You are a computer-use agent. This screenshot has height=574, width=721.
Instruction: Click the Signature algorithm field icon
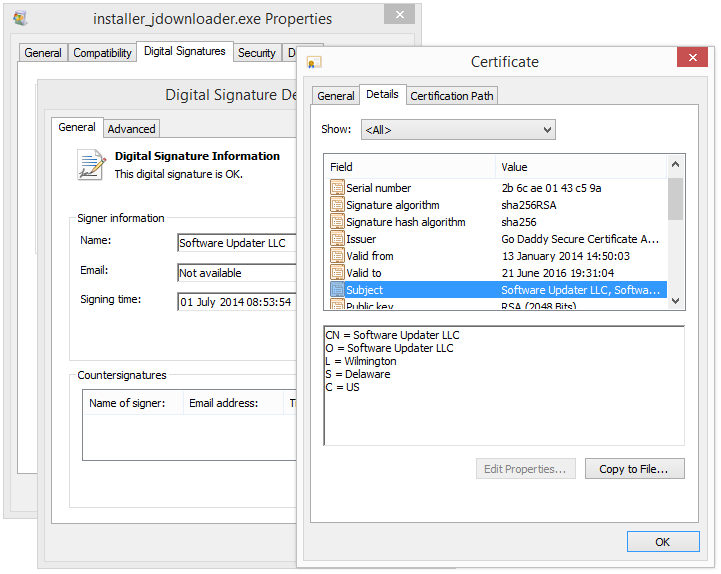point(337,205)
